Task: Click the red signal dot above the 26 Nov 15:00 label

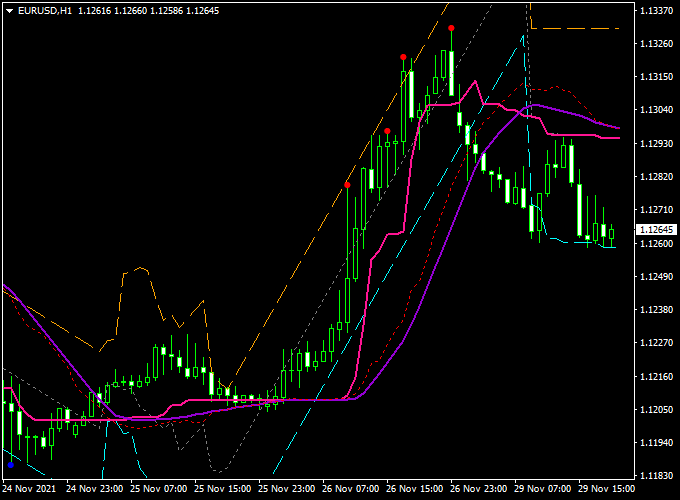Action: 387,131
